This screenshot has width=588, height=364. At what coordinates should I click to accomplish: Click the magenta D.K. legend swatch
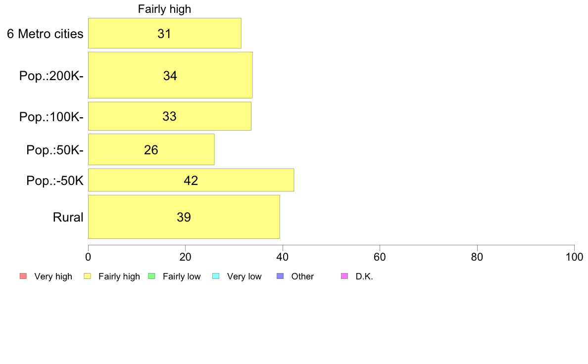click(344, 276)
